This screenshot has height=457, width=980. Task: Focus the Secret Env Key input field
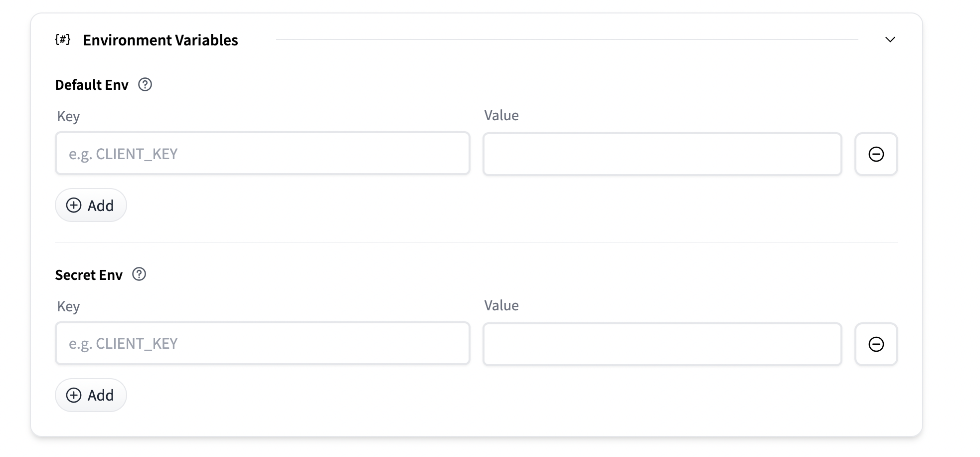coord(262,343)
